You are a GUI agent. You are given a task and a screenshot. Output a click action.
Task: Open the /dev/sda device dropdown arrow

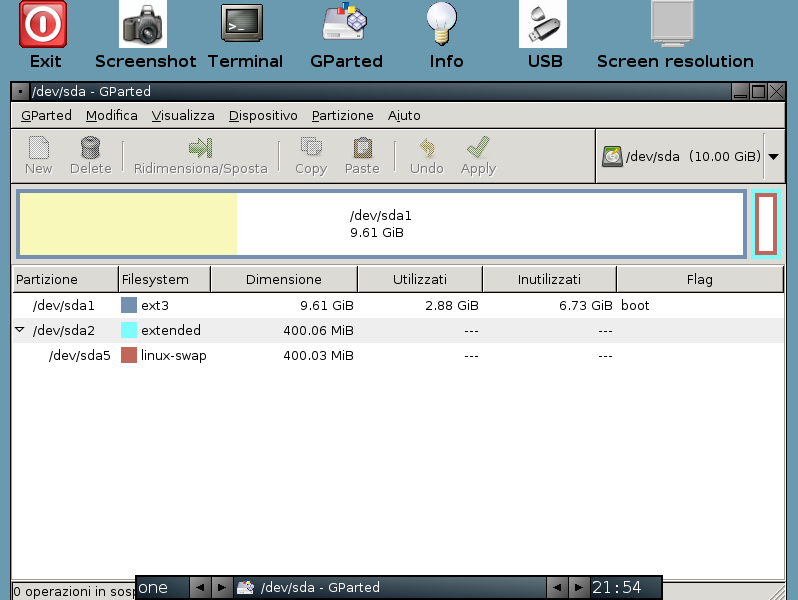(x=774, y=157)
